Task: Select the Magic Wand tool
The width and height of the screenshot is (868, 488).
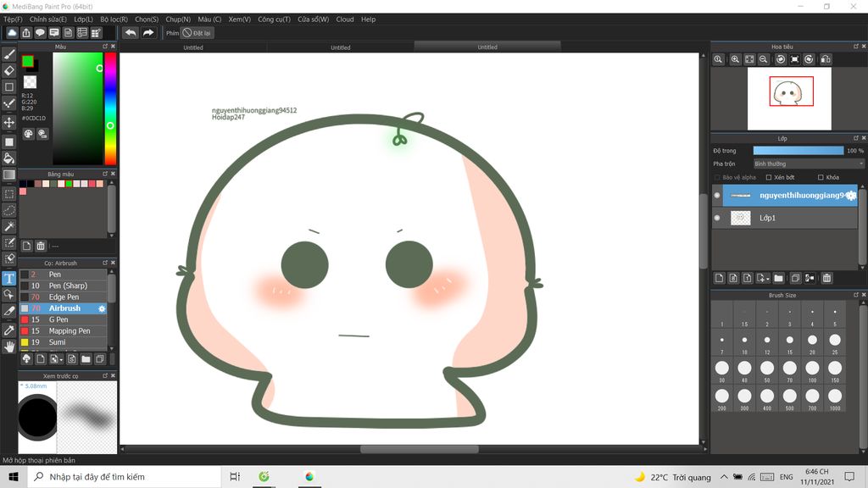Action: (9, 226)
